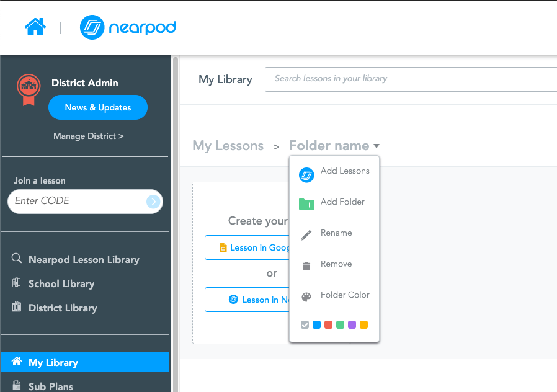The height and width of the screenshot is (392, 557).
Task: Click the trash Remove icon
Action: pyautogui.click(x=306, y=266)
